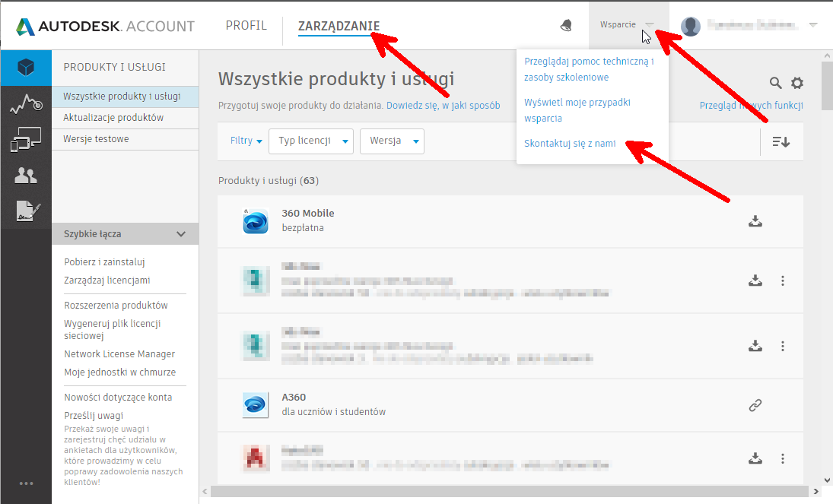
Task: Open the devices sidebar icon
Action: click(26, 140)
